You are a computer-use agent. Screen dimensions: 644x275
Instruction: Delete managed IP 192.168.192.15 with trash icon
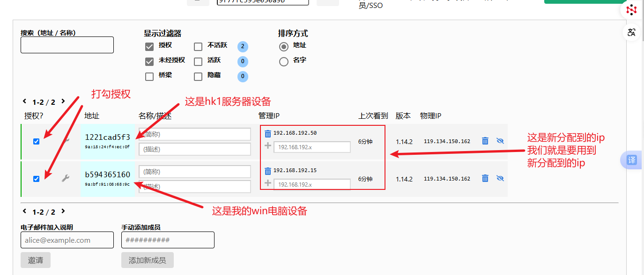click(267, 171)
